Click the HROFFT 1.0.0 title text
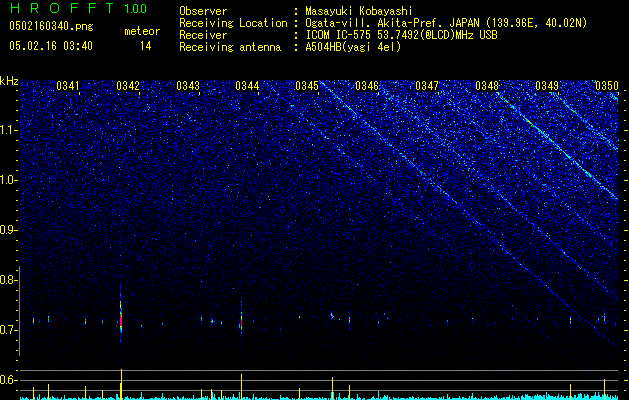629x400 pixels. pyautogui.click(x=78, y=8)
